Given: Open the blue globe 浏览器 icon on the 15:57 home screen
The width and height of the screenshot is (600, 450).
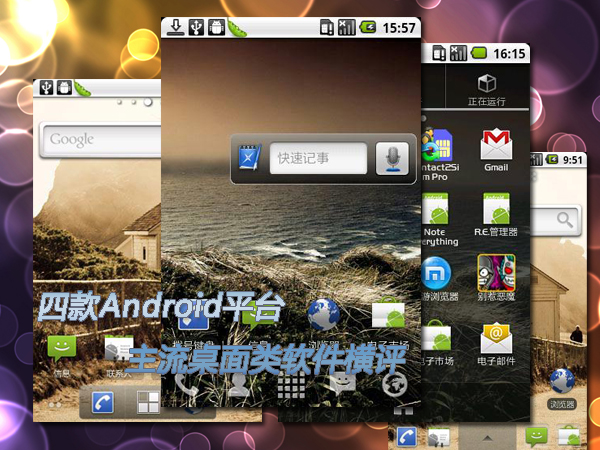Looking at the screenshot, I should point(324,314).
